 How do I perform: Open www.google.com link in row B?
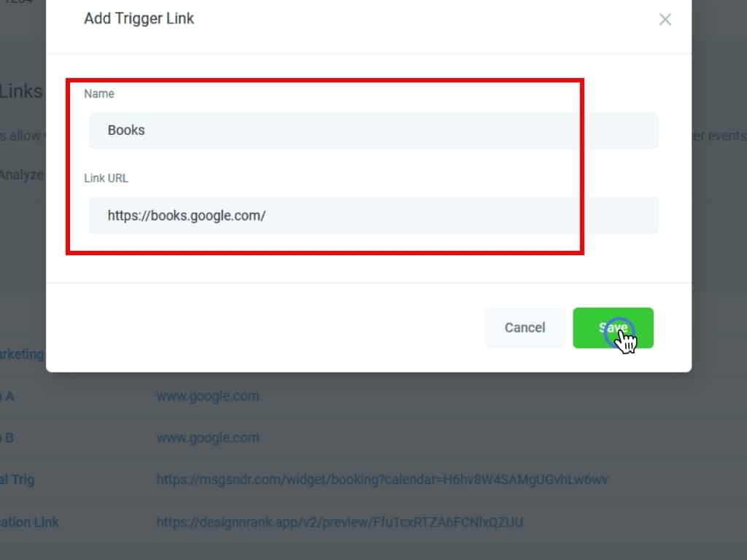pos(208,437)
